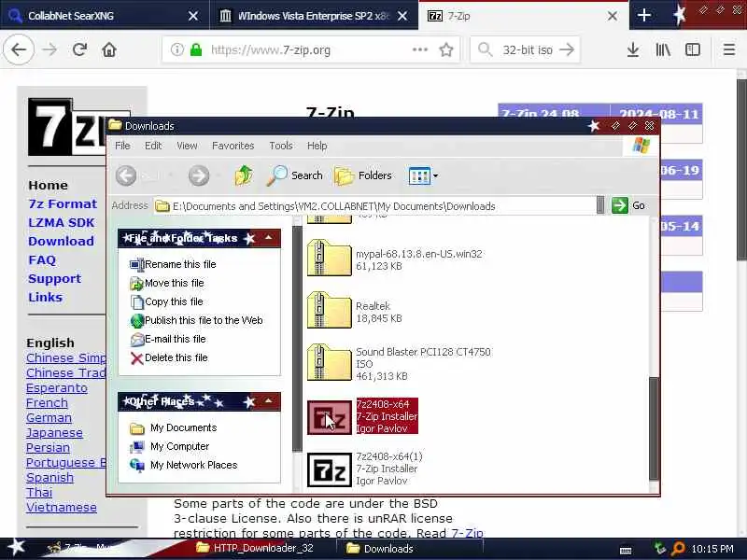Open 7z Format link on 7-Zip page
747x560 pixels.
tap(63, 203)
